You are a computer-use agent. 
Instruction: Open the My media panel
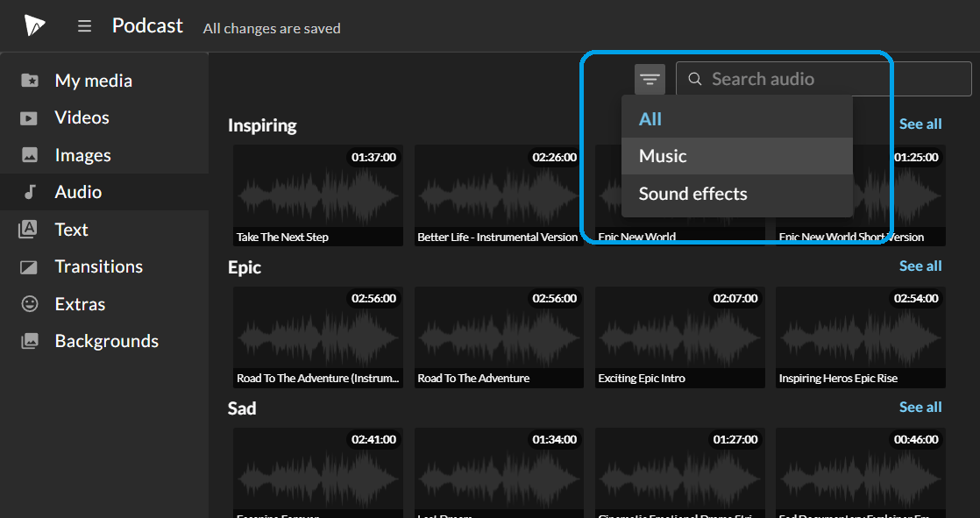94,80
